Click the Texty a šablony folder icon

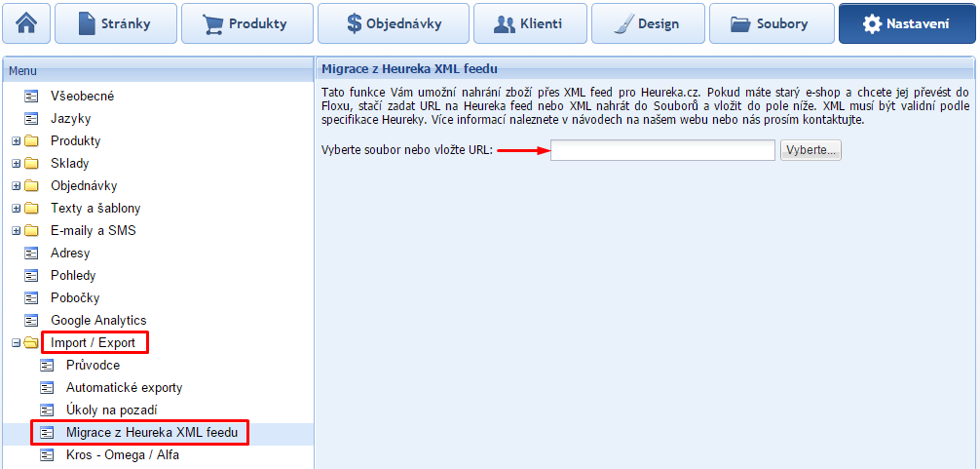click(31, 209)
